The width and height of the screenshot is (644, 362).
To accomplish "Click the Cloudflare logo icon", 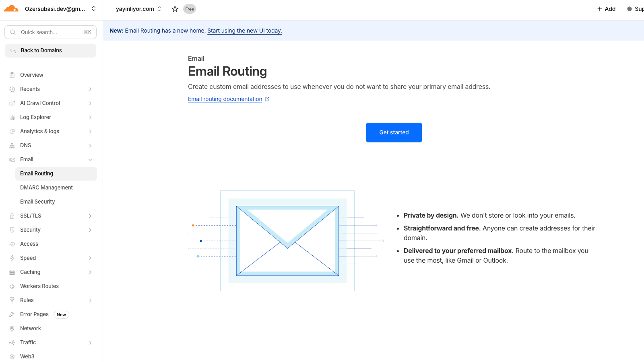I will coord(11,9).
